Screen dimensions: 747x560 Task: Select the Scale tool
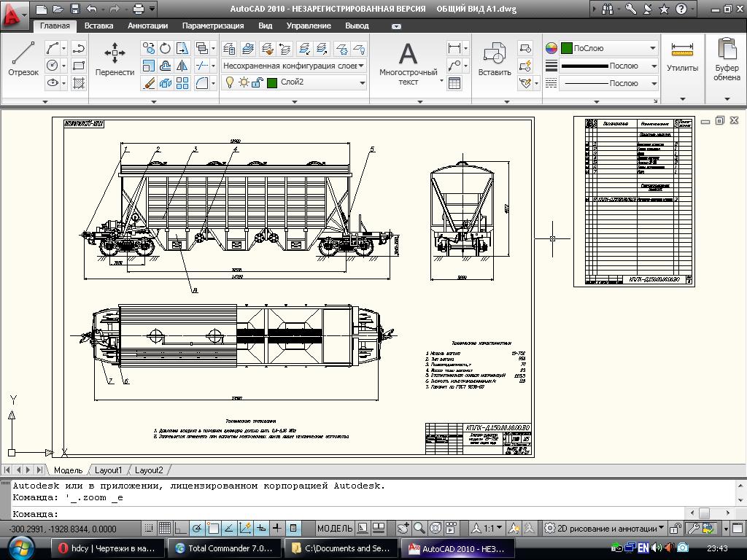(148, 66)
